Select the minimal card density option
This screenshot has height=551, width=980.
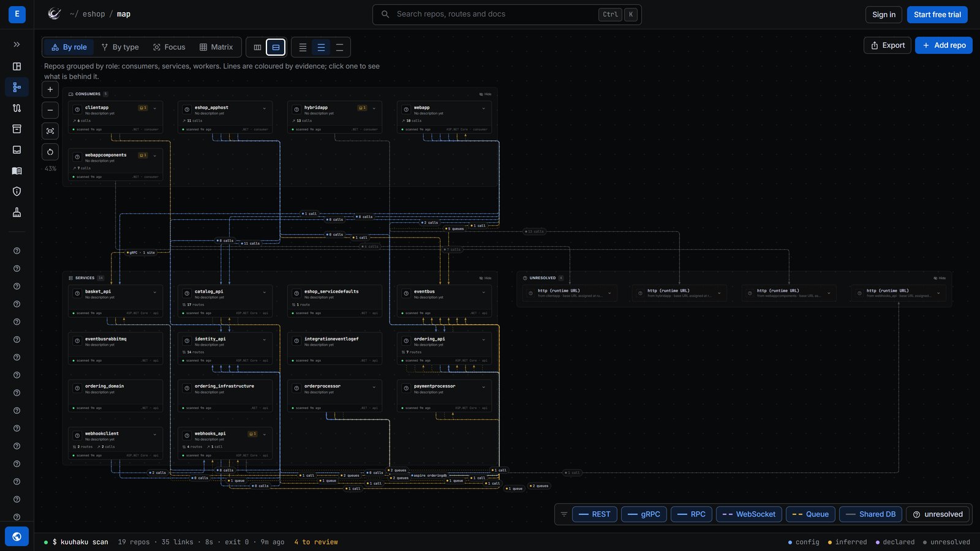coord(339,47)
